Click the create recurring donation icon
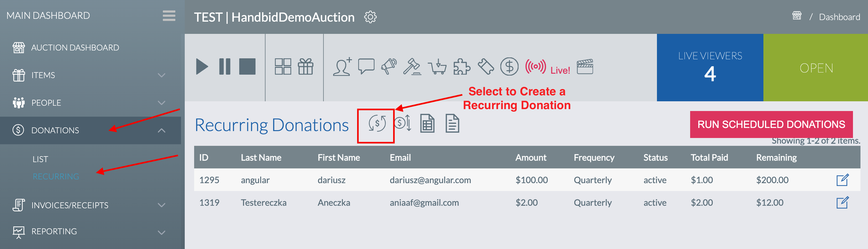Image resolution: width=868 pixels, height=249 pixels. coord(377,124)
